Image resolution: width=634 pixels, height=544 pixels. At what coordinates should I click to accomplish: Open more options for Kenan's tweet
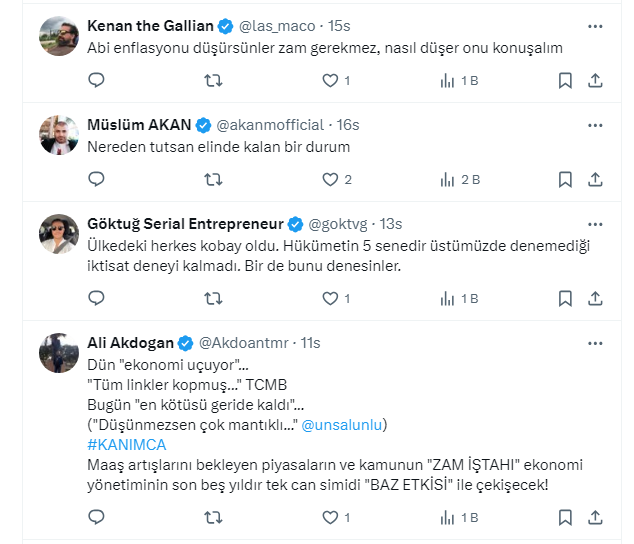(x=595, y=26)
